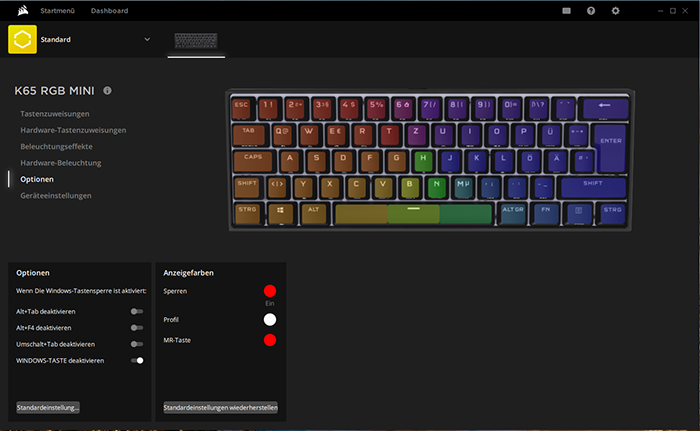Viewport: 700px width, 431px height.
Task: Click the M key on keyboard image
Action: point(463,187)
